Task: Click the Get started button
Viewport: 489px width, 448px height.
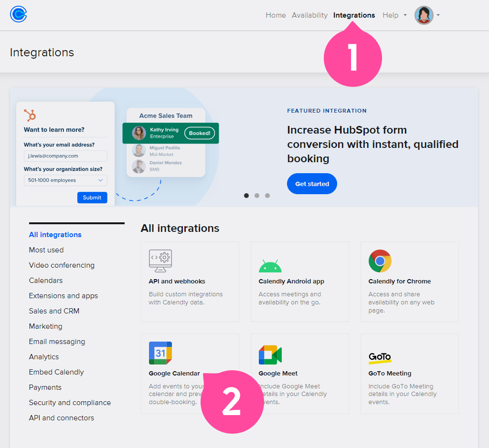Action: (312, 184)
